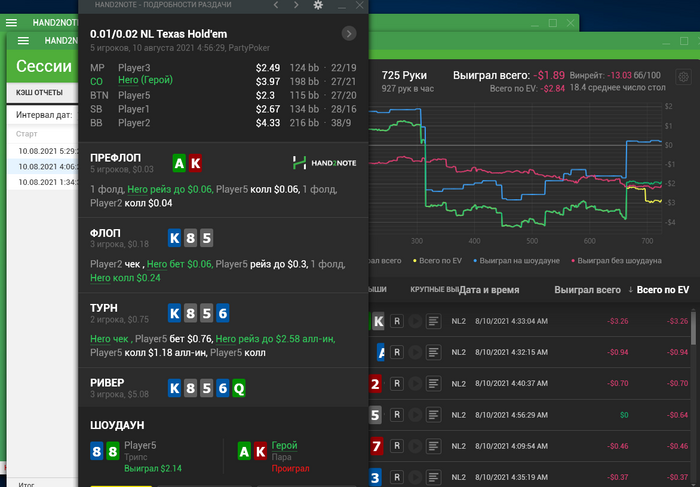
Task: Switch to 'КРУПНЫЕ ВЫ...' tab
Action: click(x=434, y=290)
